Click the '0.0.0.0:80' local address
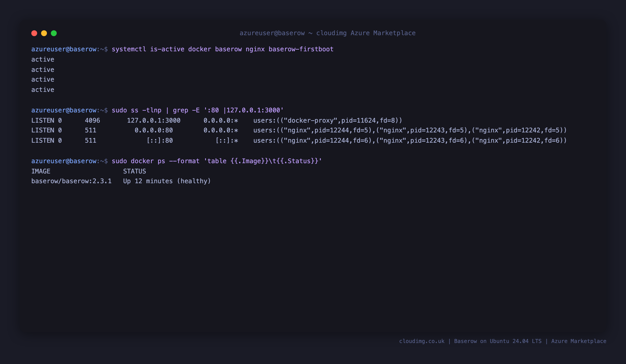 (x=154, y=130)
